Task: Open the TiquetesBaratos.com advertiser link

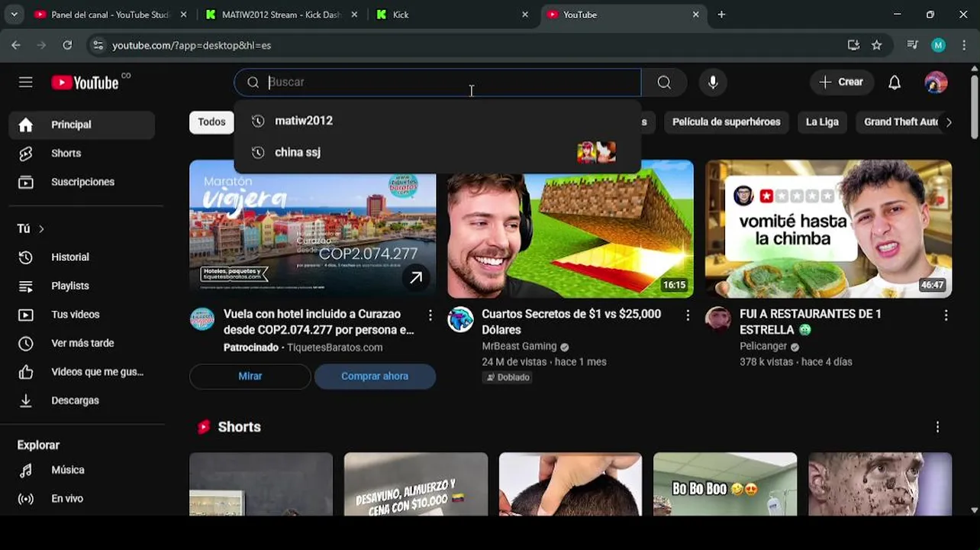Action: click(334, 348)
